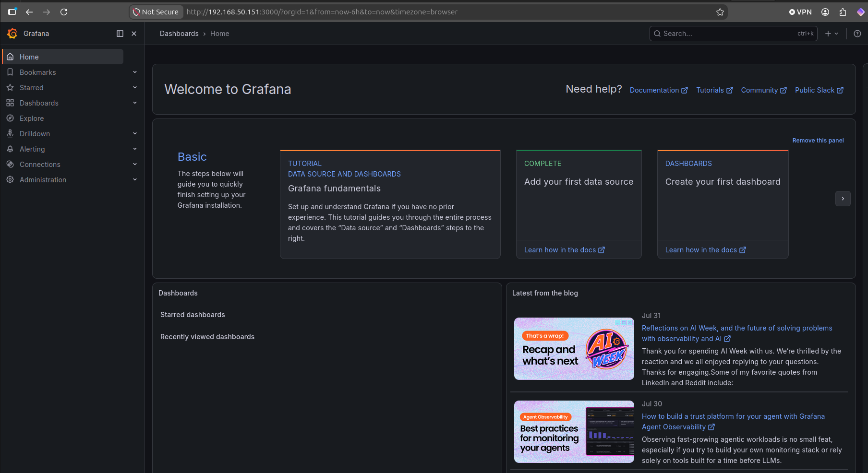The width and height of the screenshot is (868, 473).
Task: Open the help question mark icon
Action: point(857,34)
